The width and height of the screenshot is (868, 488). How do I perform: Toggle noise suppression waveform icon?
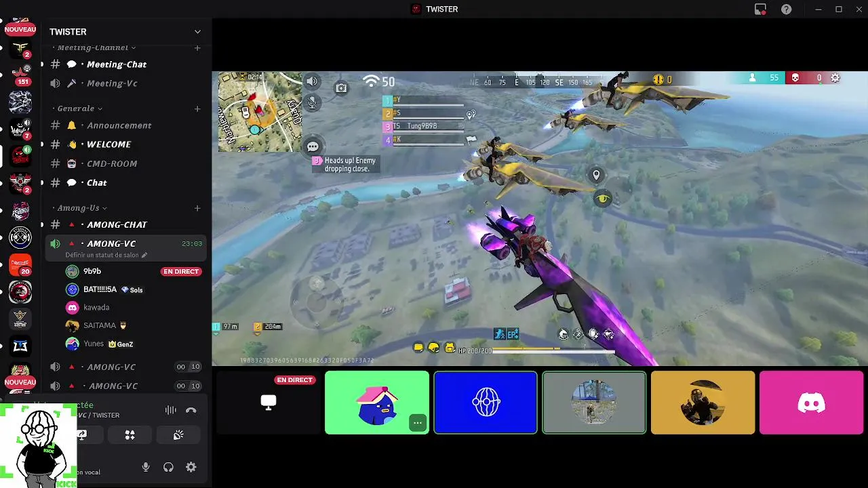coord(170,410)
